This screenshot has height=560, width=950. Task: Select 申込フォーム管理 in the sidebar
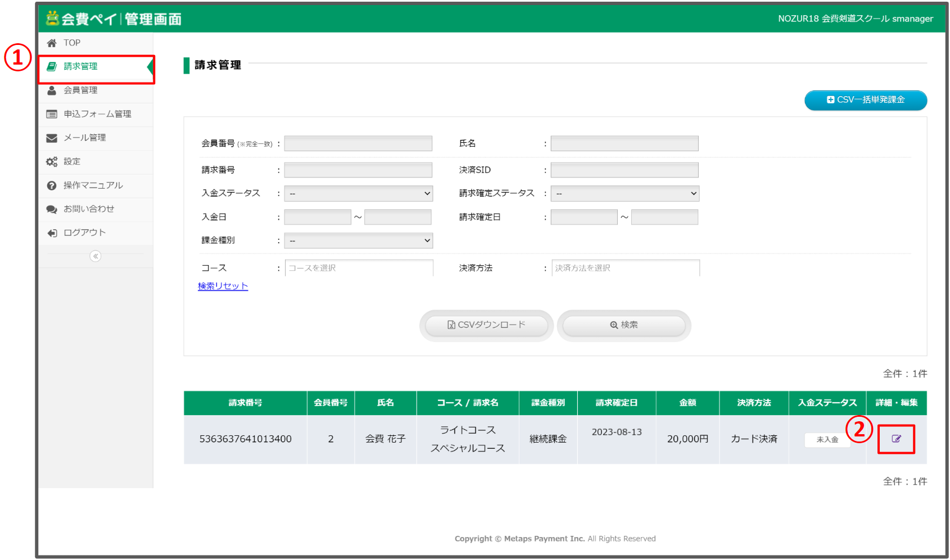[94, 113]
